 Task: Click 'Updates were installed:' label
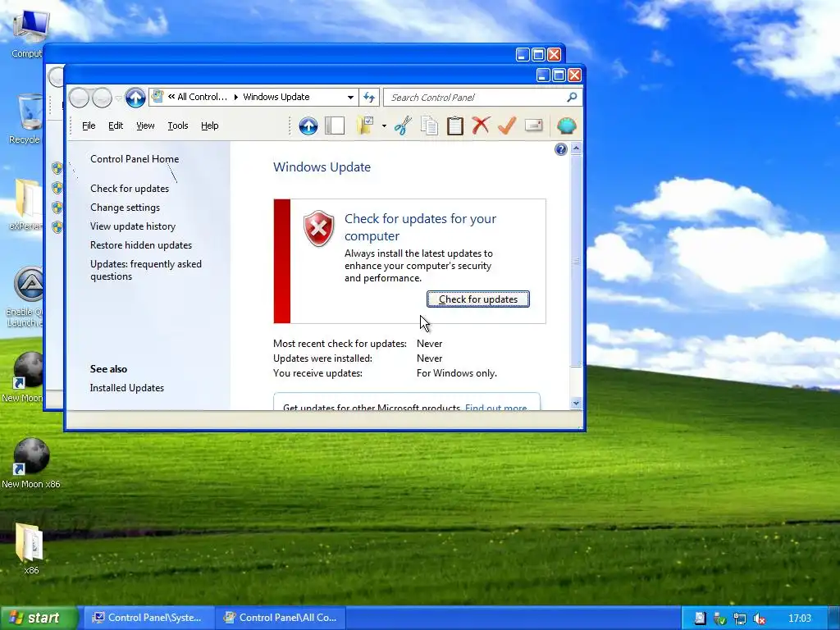click(322, 358)
